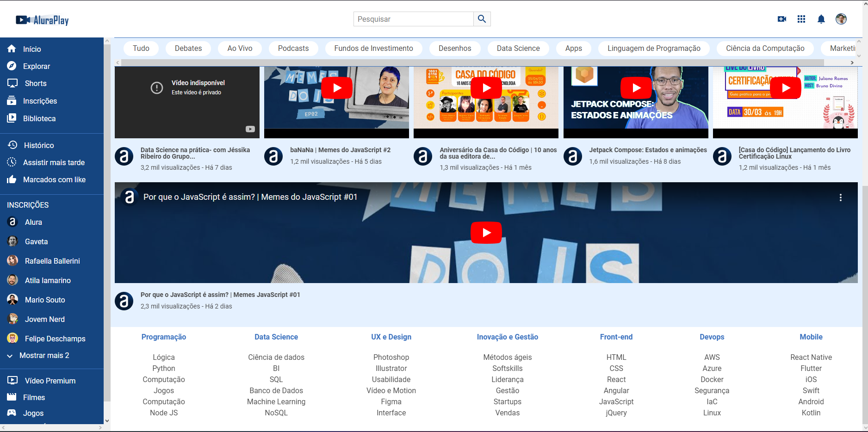868x432 pixels.
Task: Select the Desenhos filter chip
Action: pyautogui.click(x=455, y=48)
